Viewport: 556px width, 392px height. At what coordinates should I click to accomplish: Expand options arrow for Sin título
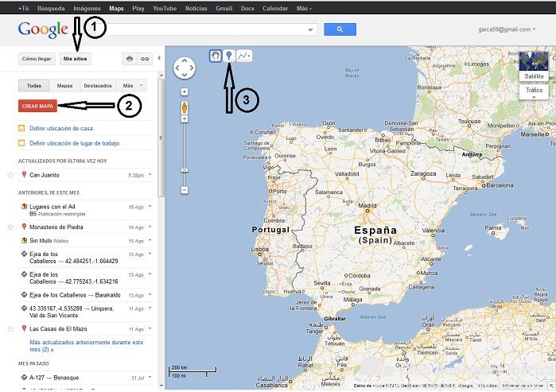click(x=150, y=240)
